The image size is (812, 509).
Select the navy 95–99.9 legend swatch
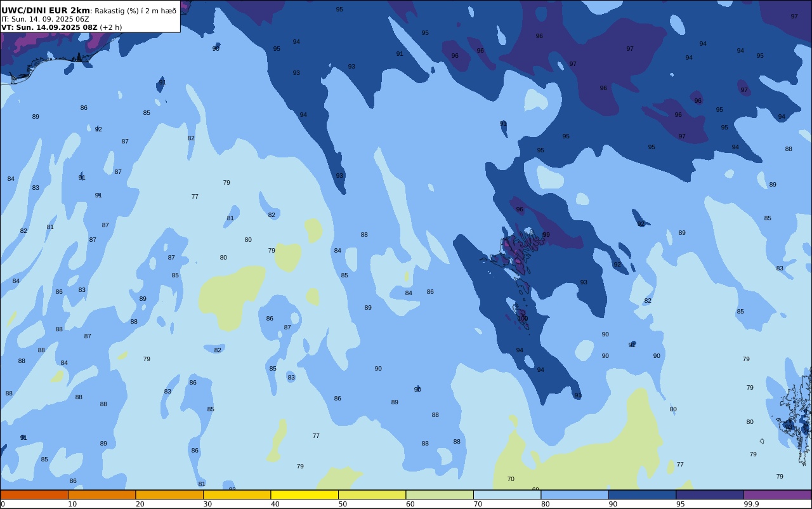[710, 494]
